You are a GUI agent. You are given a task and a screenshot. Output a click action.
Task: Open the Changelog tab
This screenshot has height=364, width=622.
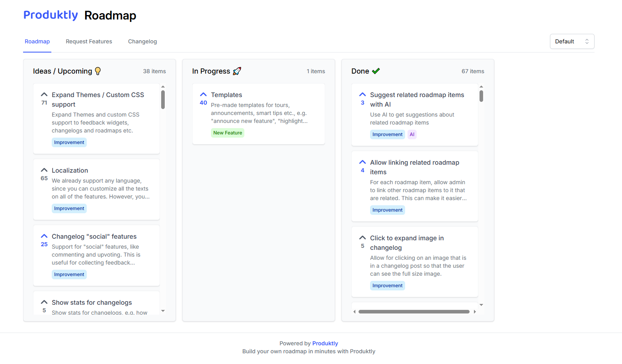pyautogui.click(x=142, y=41)
